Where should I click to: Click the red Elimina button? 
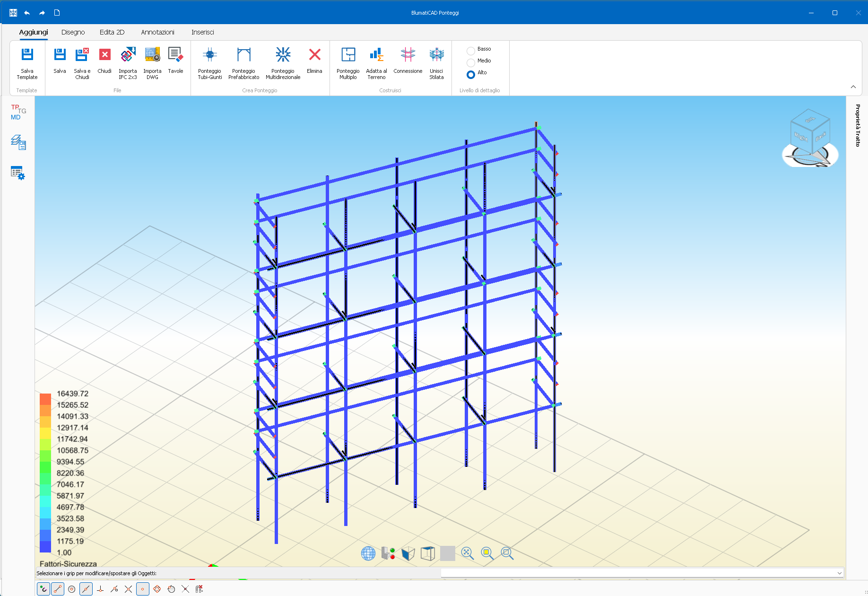(x=314, y=55)
